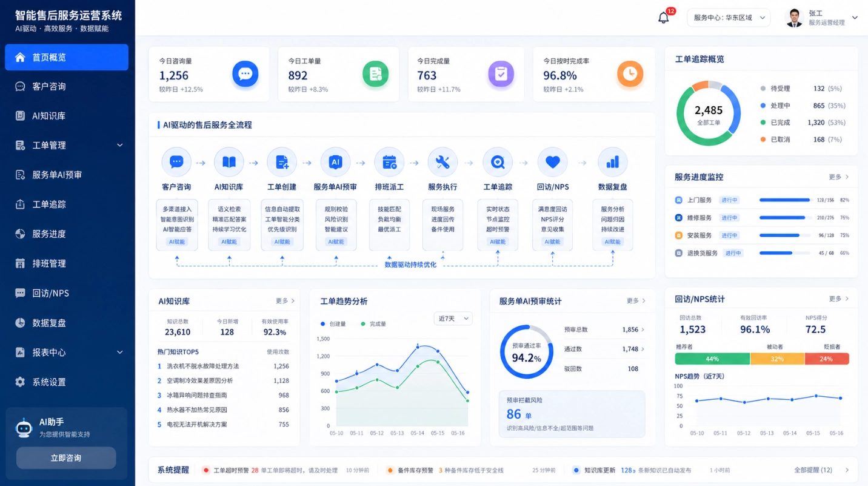Open the 回访/NPS heart icon step

coord(552,162)
